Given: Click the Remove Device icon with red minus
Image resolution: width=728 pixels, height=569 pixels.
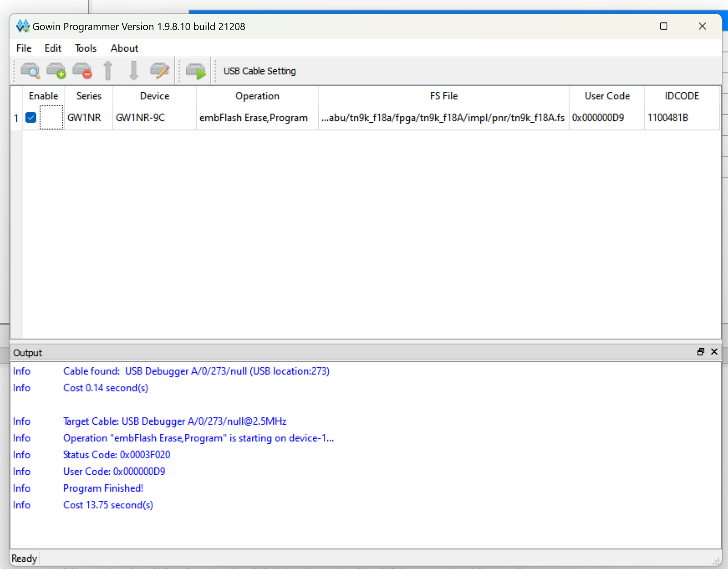Looking at the screenshot, I should point(82,71).
